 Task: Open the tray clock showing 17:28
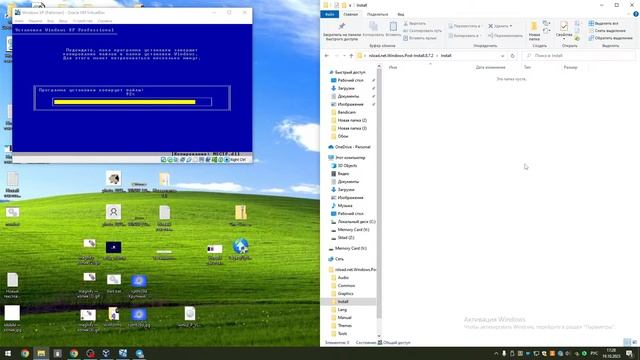pyautogui.click(x=611, y=353)
